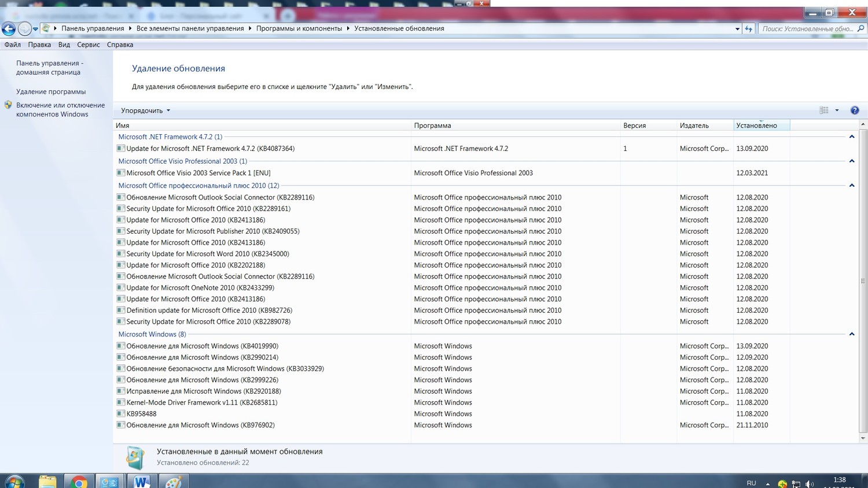This screenshot has height=488, width=868.
Task: Open the Вид menu
Action: [64, 45]
